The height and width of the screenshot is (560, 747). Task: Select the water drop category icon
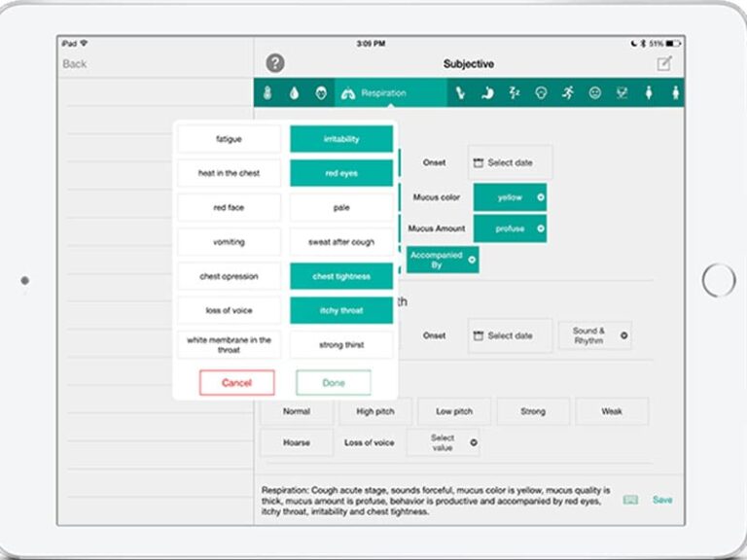point(294,93)
